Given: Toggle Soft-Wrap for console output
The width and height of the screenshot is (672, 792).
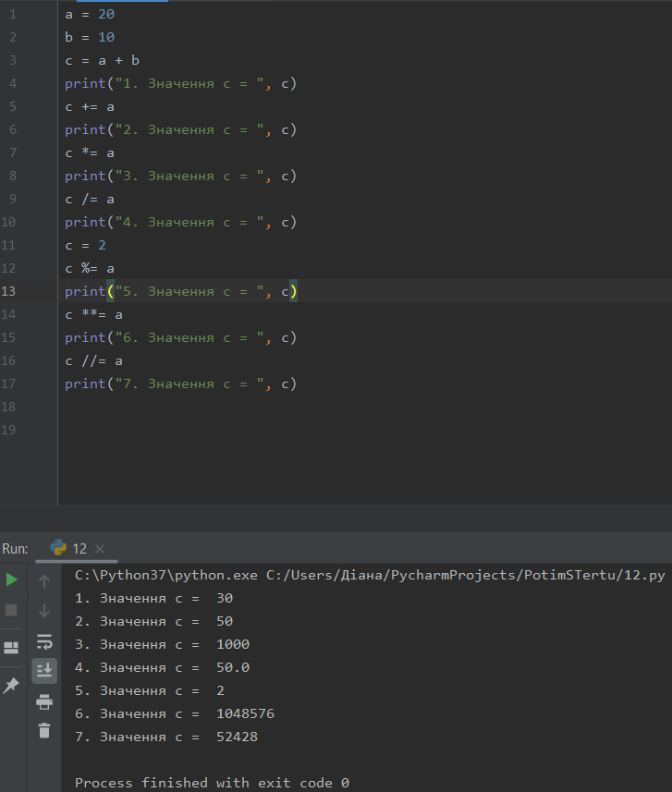Looking at the screenshot, I should [x=44, y=641].
